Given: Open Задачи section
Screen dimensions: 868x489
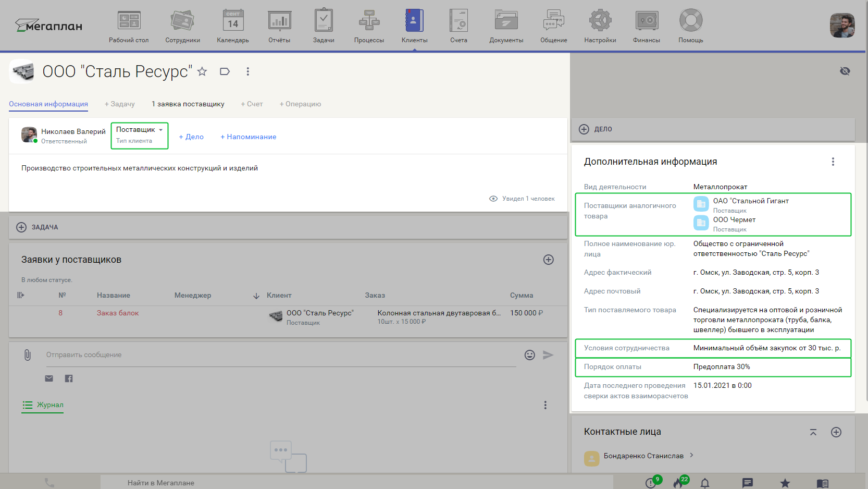Looking at the screenshot, I should (x=324, y=26).
